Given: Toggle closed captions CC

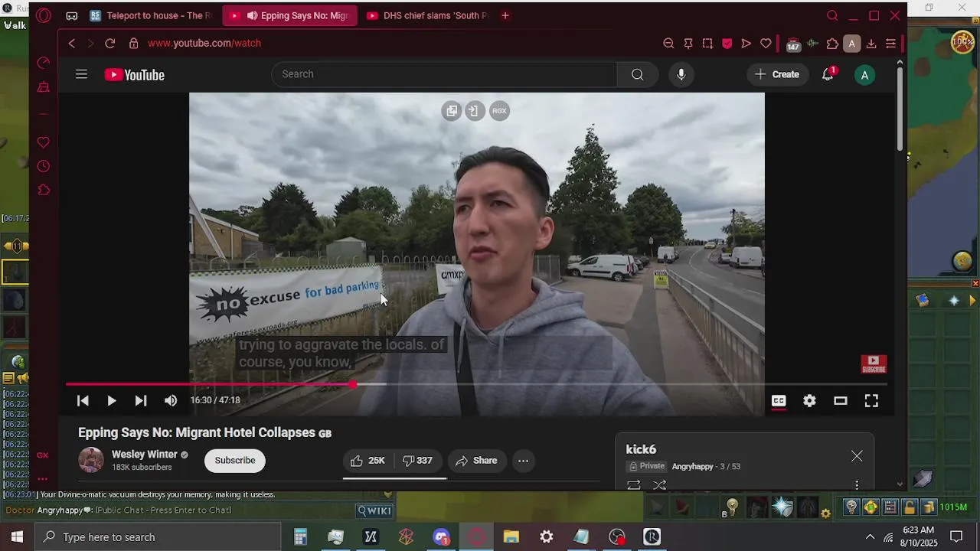Looking at the screenshot, I should tap(779, 401).
